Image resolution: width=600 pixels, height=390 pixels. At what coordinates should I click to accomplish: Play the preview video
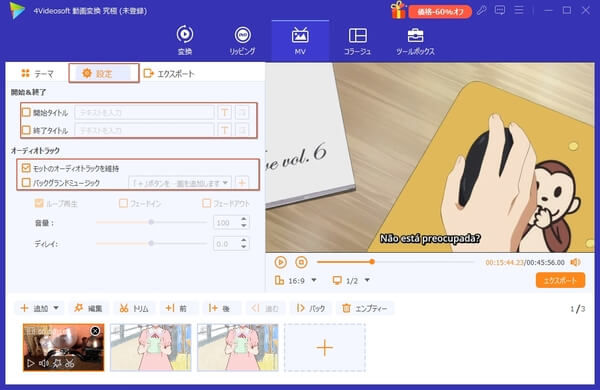click(280, 262)
